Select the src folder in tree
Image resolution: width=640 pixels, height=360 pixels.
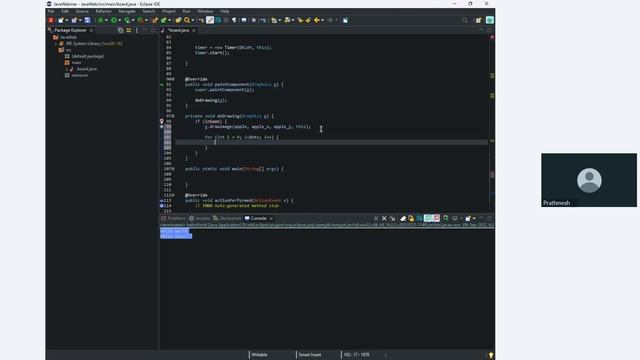pos(68,50)
